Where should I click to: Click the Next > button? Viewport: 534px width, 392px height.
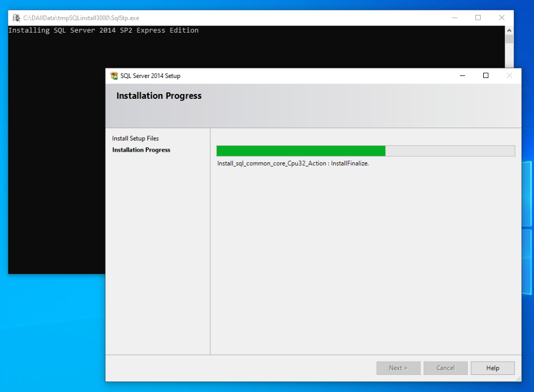(398, 368)
